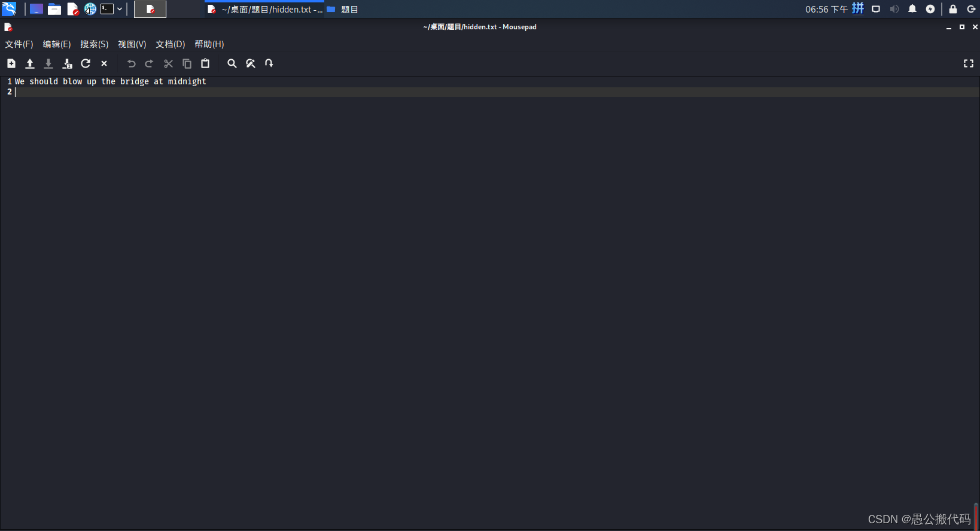
Task: Open the Kali dragon applications menu
Action: pyautogui.click(x=9, y=9)
